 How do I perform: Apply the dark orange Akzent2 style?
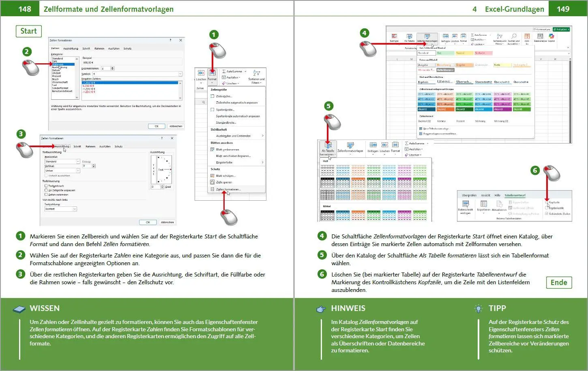(x=445, y=109)
